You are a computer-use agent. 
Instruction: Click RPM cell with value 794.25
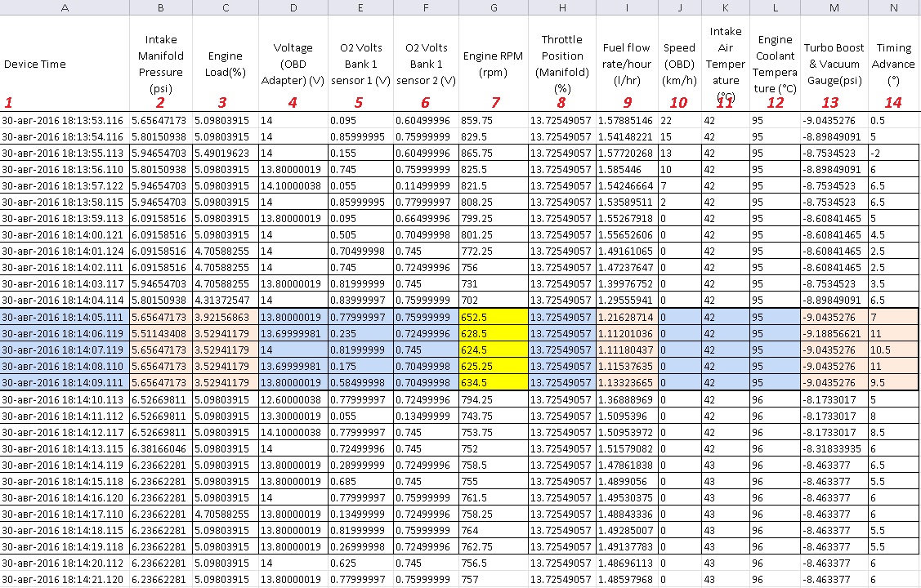pyautogui.click(x=494, y=399)
